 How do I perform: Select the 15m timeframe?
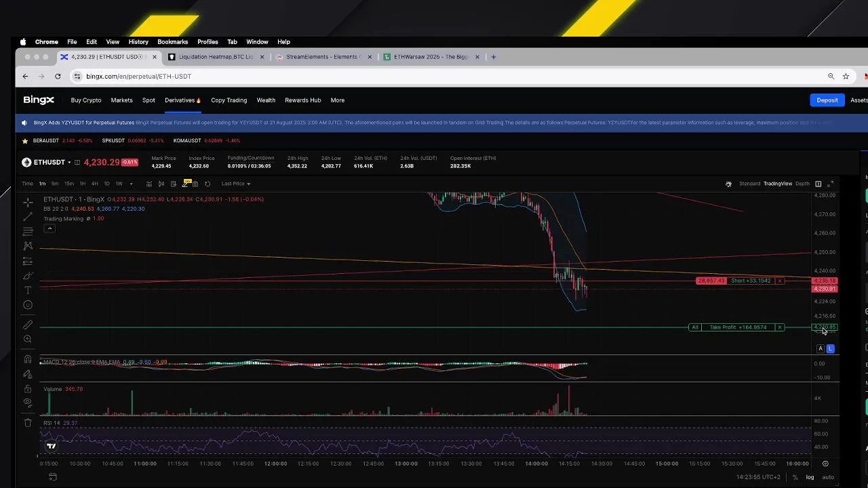(x=69, y=184)
